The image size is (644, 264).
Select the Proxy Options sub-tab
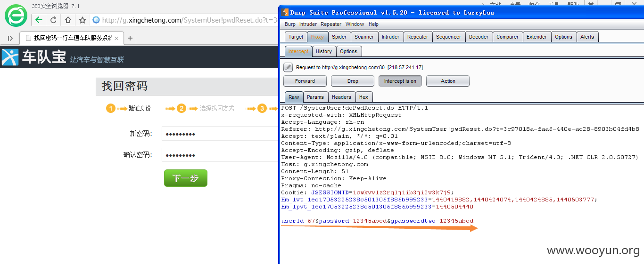[x=349, y=51]
